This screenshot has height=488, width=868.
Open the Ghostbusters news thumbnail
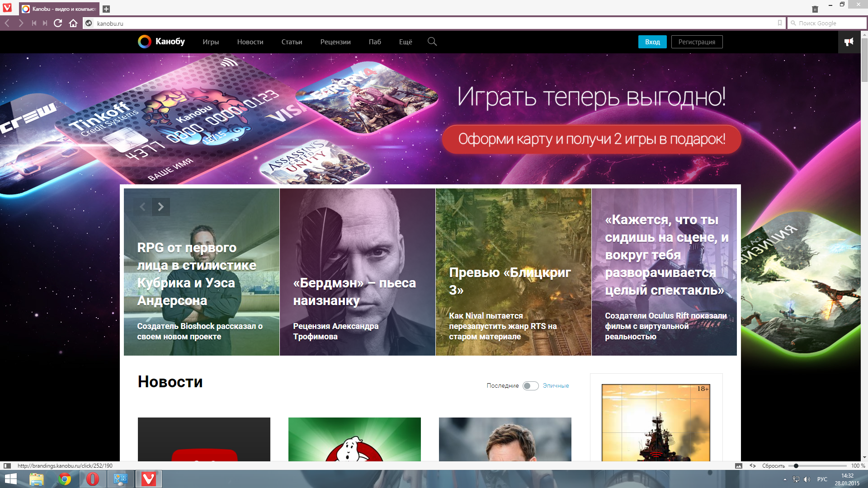point(354,439)
